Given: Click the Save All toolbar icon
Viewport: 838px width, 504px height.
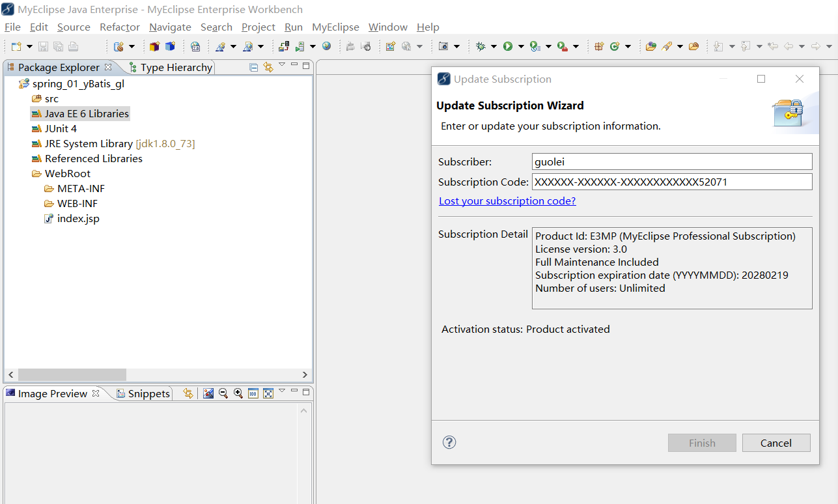Looking at the screenshot, I should point(58,46).
